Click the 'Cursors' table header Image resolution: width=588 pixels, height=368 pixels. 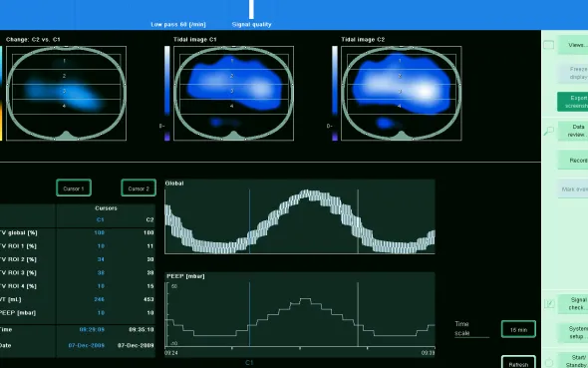pyautogui.click(x=106, y=208)
